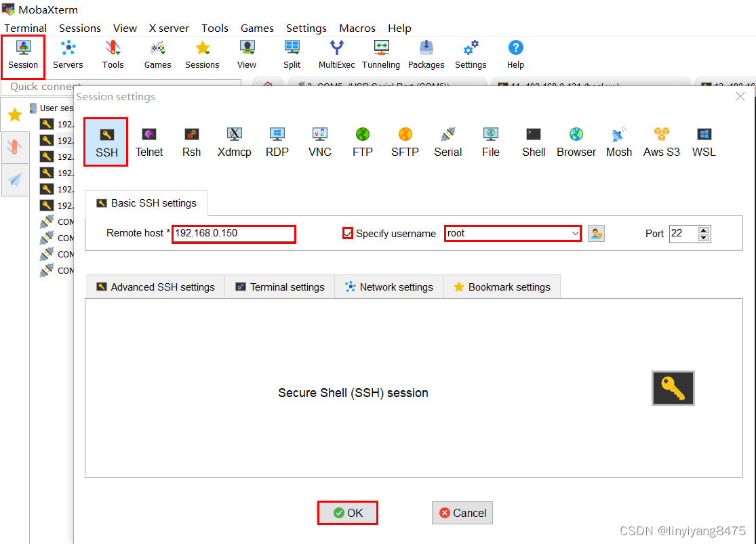Open the Network settings tab
Viewport: 756px width, 544px height.
(389, 287)
